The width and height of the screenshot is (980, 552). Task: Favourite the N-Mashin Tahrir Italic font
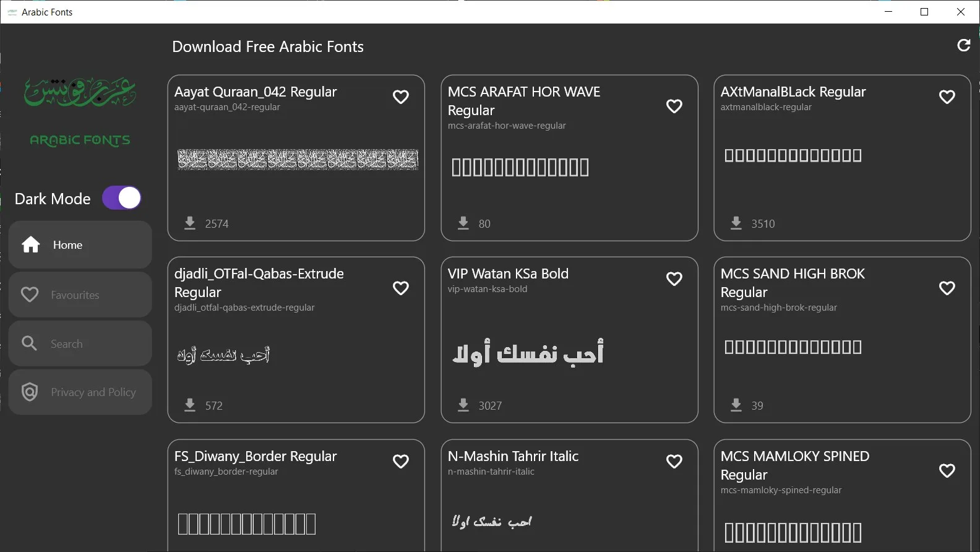click(674, 461)
